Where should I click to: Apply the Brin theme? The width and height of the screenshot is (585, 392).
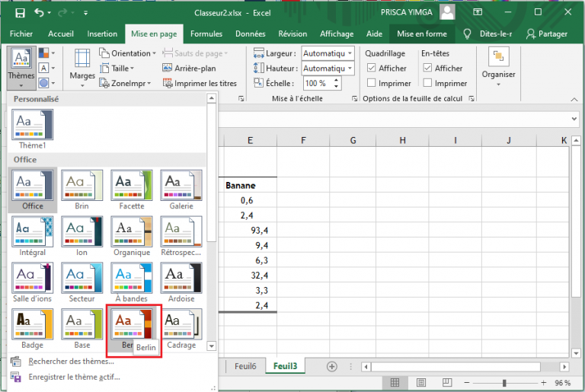[x=82, y=190]
